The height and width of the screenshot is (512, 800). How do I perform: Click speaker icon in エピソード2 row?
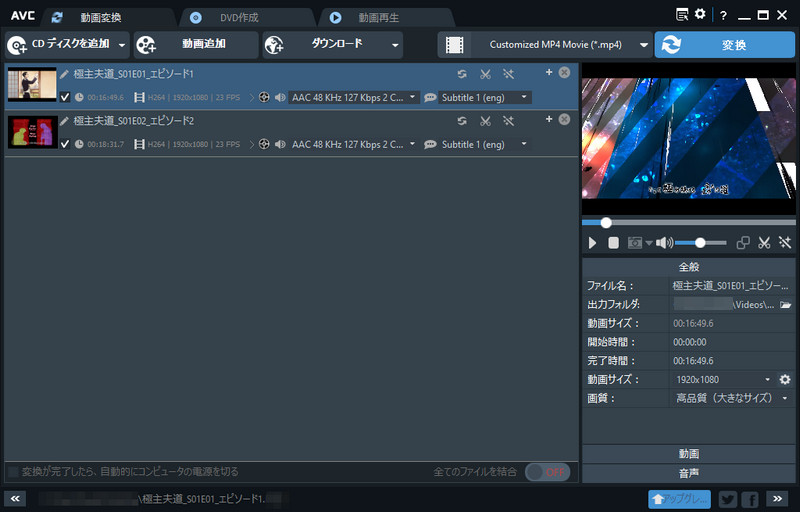click(x=280, y=144)
